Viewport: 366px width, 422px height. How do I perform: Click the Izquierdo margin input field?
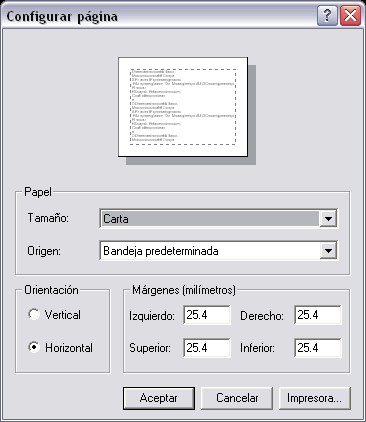(x=207, y=315)
